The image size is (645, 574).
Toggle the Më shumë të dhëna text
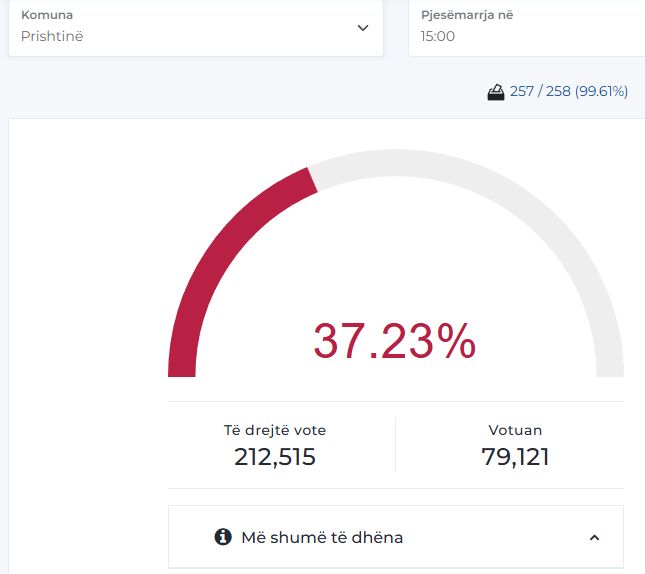[x=322, y=537]
